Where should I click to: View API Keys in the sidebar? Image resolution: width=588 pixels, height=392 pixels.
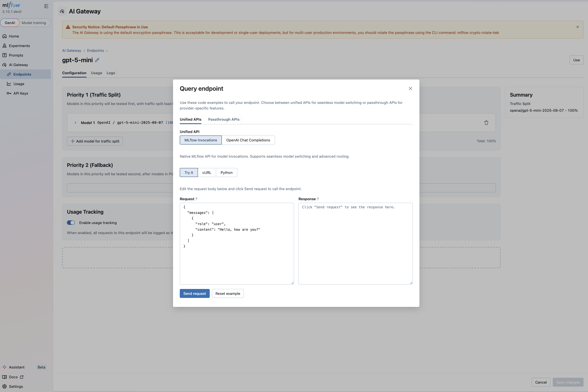pyautogui.click(x=20, y=93)
